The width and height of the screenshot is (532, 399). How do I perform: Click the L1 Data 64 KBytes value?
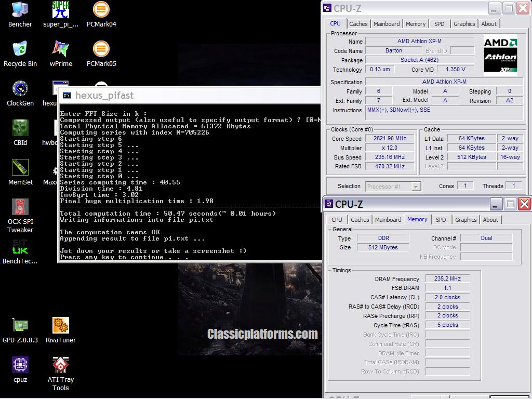pos(471,138)
